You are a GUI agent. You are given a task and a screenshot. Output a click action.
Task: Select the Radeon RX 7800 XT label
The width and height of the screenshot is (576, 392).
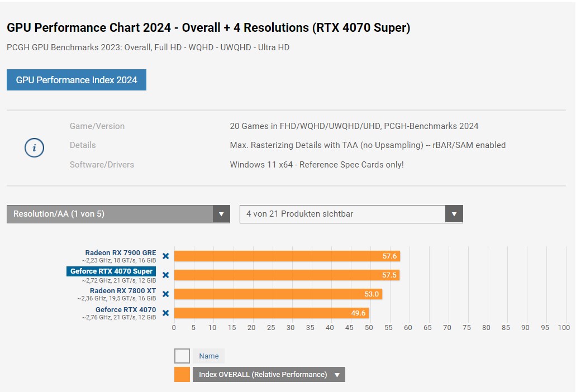click(x=123, y=291)
